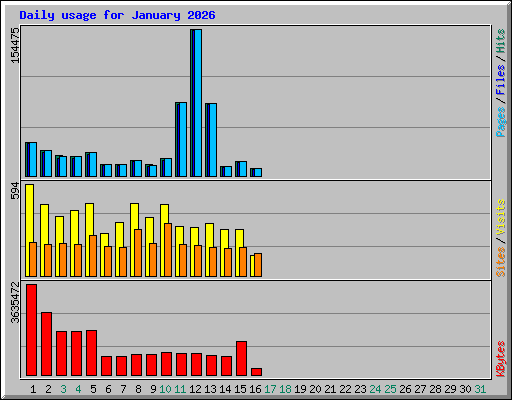Image resolution: width=512 pixels, height=400 pixels.
Task: Click the yellow 'Visits' legend word
Action: point(500,218)
